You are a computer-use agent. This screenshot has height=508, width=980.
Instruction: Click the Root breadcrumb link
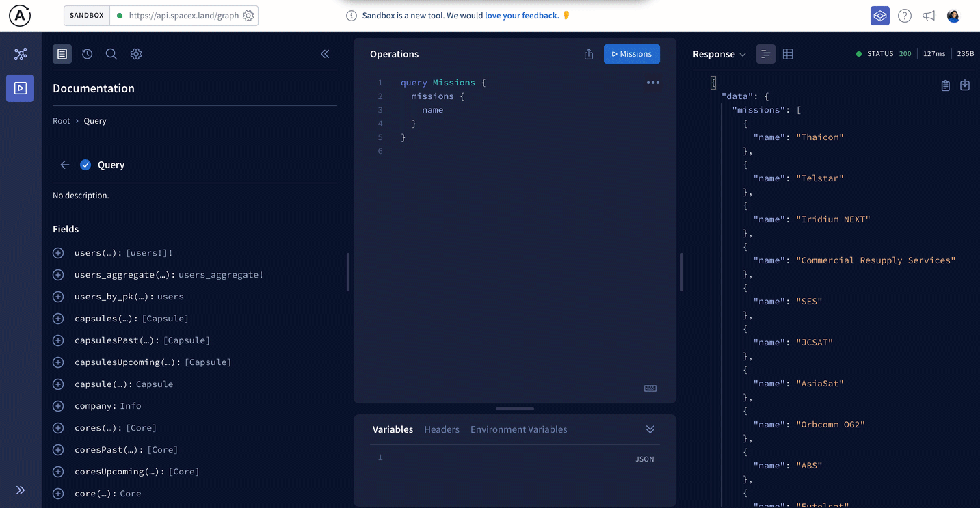point(62,121)
